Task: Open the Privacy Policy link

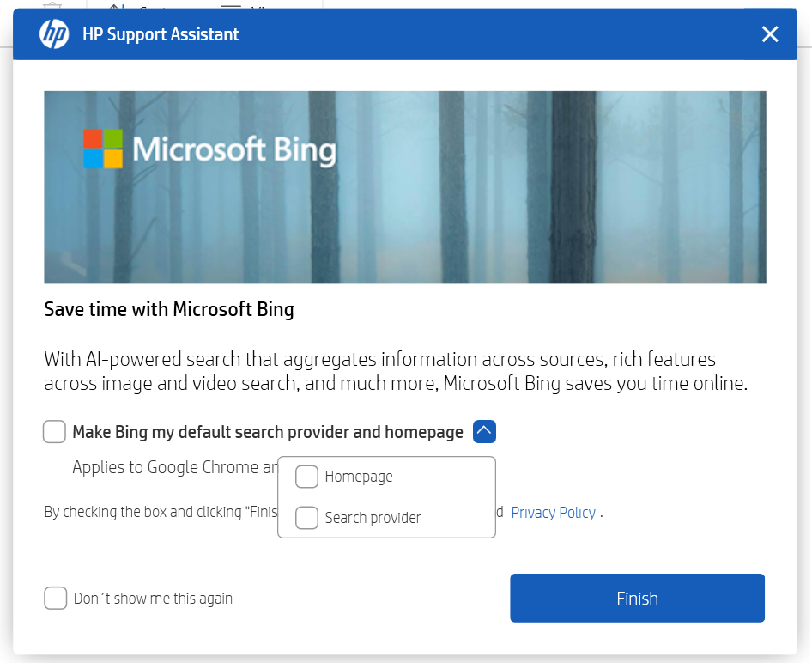Action: coord(553,513)
